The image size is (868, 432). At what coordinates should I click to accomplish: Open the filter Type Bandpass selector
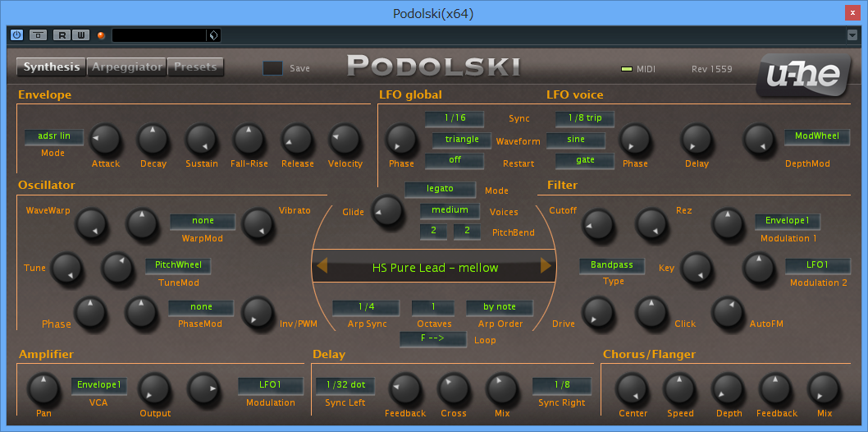612,266
